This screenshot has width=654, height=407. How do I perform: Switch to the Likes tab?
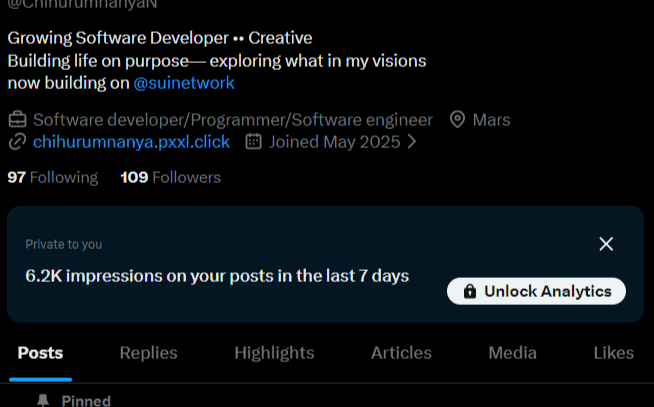click(614, 353)
